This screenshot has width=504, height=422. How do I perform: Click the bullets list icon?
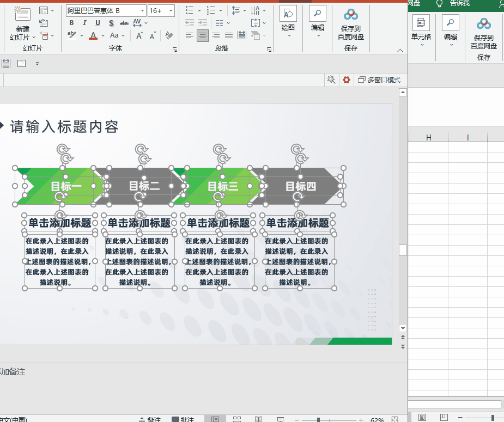(189, 10)
